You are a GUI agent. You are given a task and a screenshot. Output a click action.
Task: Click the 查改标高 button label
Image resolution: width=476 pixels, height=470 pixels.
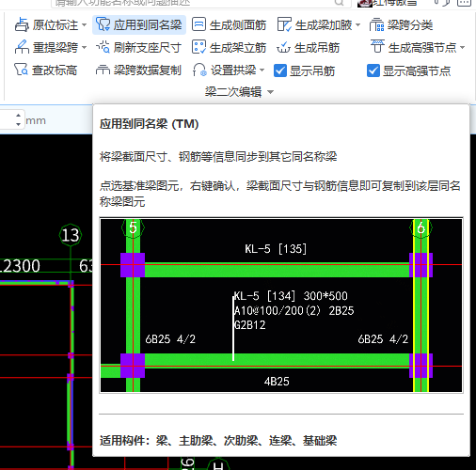(x=55, y=70)
